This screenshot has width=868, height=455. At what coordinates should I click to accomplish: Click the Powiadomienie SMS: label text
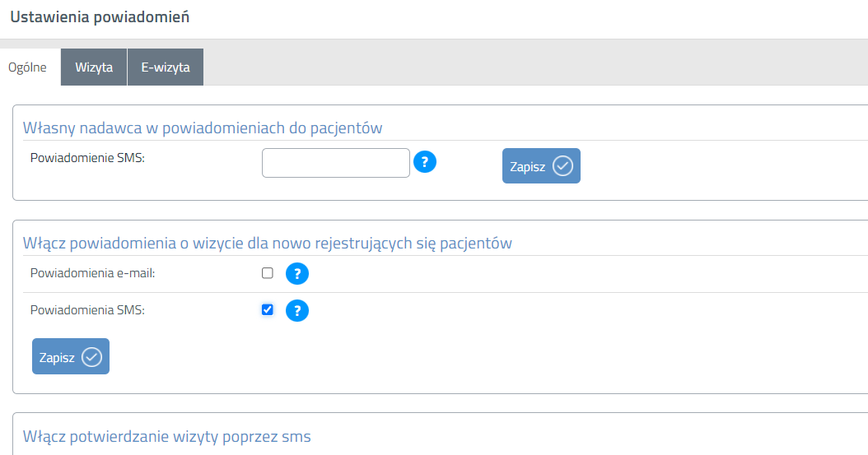pyautogui.click(x=87, y=158)
